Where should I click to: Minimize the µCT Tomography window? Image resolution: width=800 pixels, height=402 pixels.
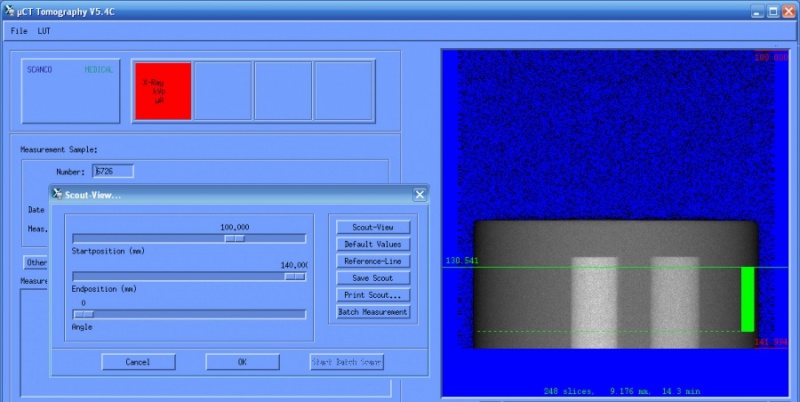[x=758, y=11]
